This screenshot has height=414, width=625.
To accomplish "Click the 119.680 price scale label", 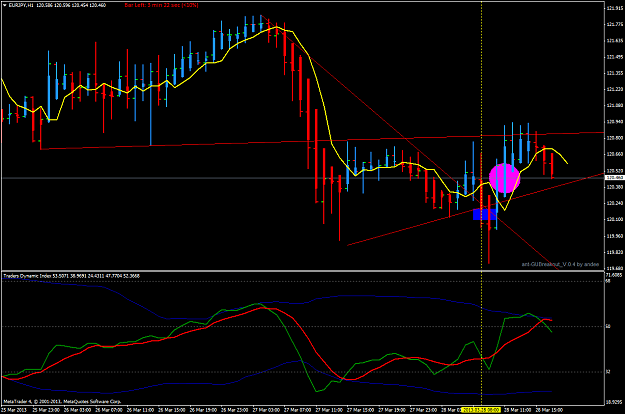I will (614, 268).
